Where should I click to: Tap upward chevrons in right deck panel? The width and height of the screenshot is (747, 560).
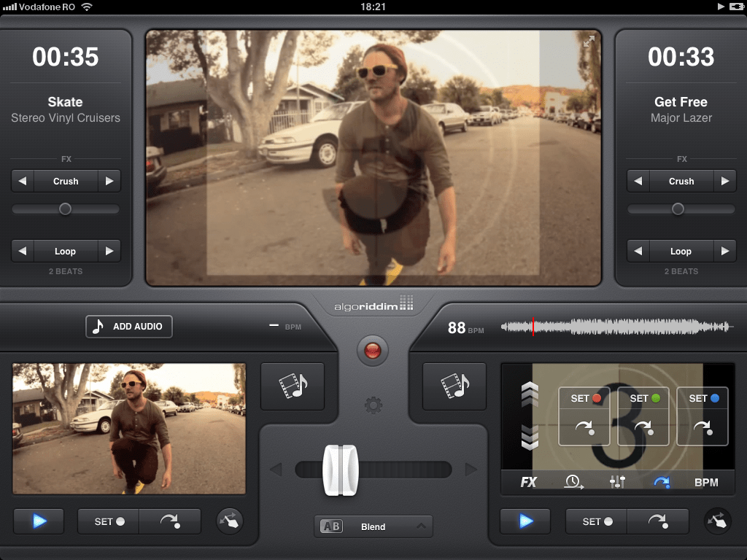coord(530,394)
